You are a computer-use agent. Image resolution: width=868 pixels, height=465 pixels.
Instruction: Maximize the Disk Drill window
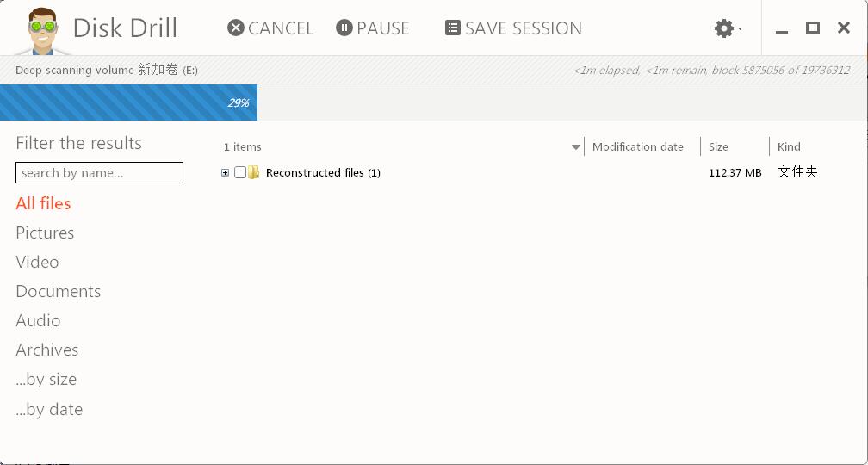813,28
